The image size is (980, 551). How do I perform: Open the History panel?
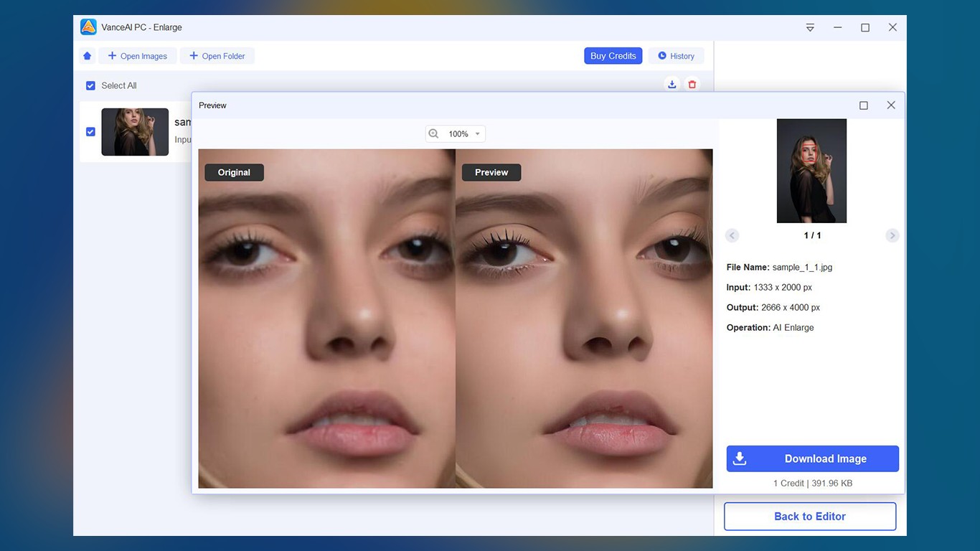(x=676, y=56)
